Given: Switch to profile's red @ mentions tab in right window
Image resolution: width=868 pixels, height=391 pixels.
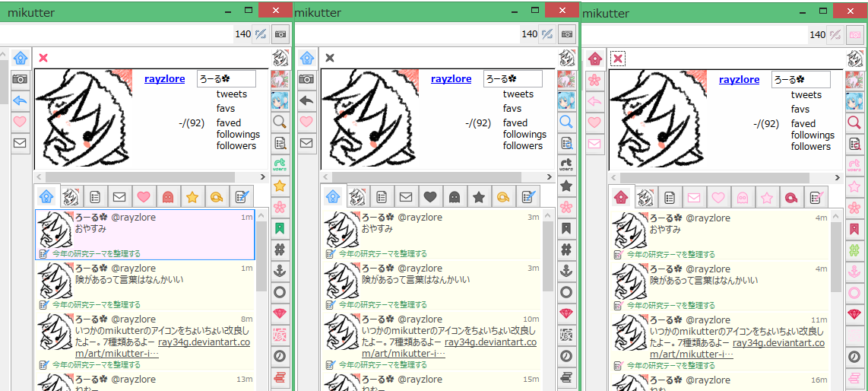Looking at the screenshot, I should [x=790, y=197].
